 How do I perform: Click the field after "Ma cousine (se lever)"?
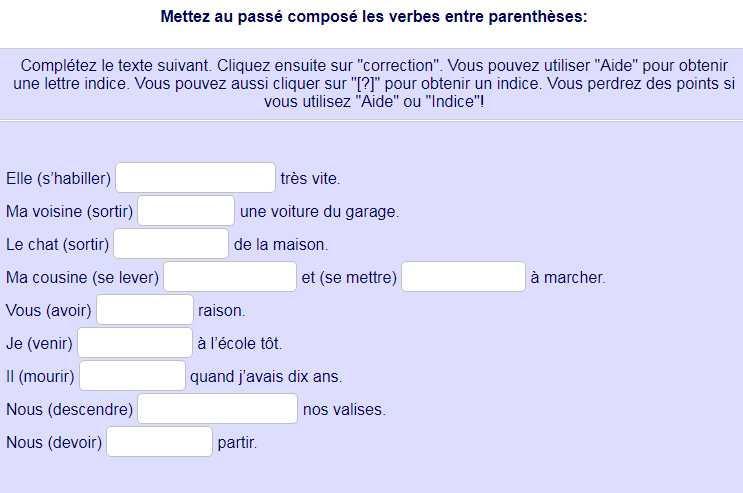click(230, 276)
